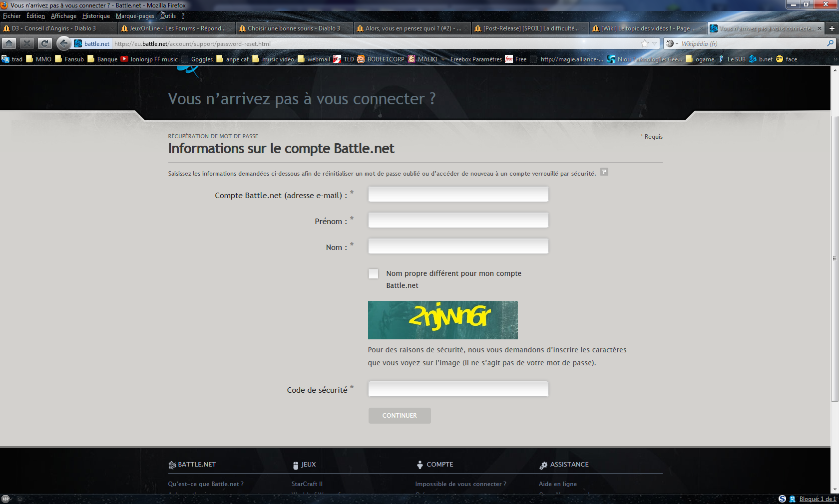Viewport: 839px width, 504px height.
Task: Click the Firefox home button
Action: tap(9, 43)
